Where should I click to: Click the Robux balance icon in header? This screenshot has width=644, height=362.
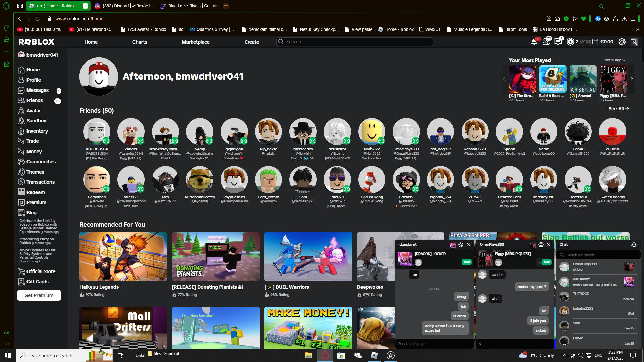pyautogui.click(x=570, y=42)
